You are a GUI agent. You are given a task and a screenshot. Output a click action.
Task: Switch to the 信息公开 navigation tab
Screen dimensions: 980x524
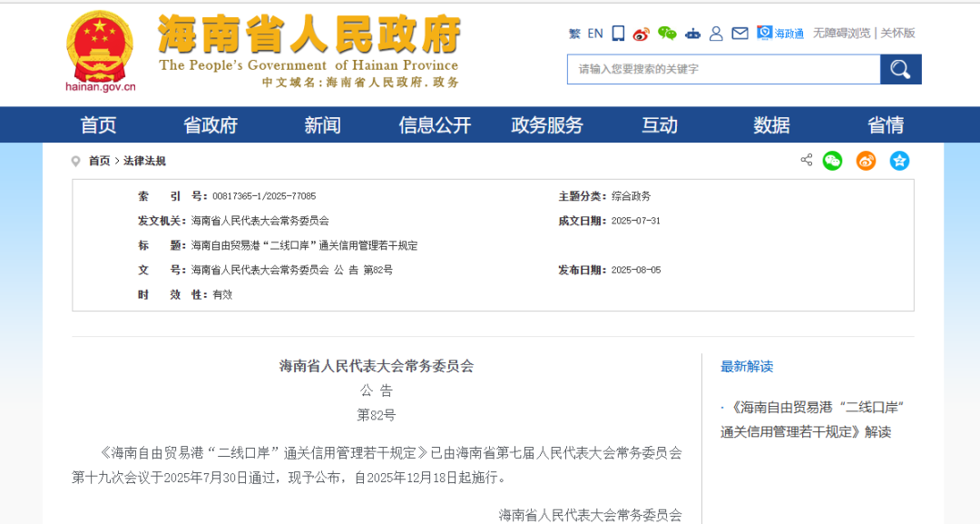[x=436, y=124]
